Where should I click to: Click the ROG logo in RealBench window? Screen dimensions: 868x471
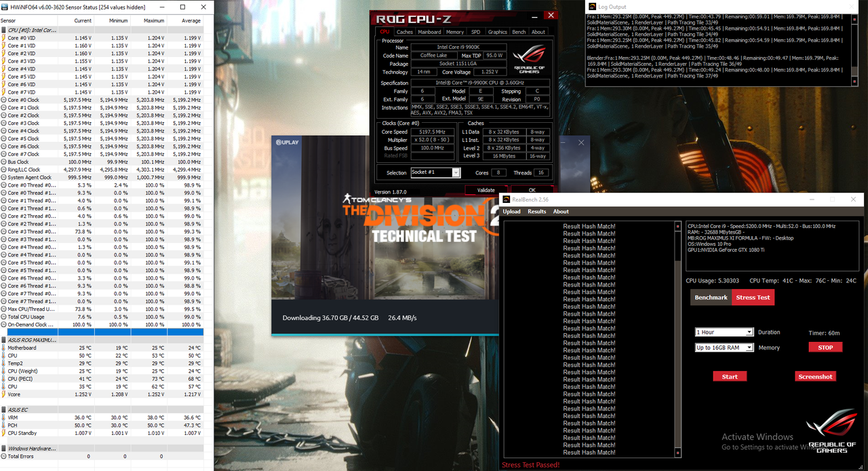point(832,432)
